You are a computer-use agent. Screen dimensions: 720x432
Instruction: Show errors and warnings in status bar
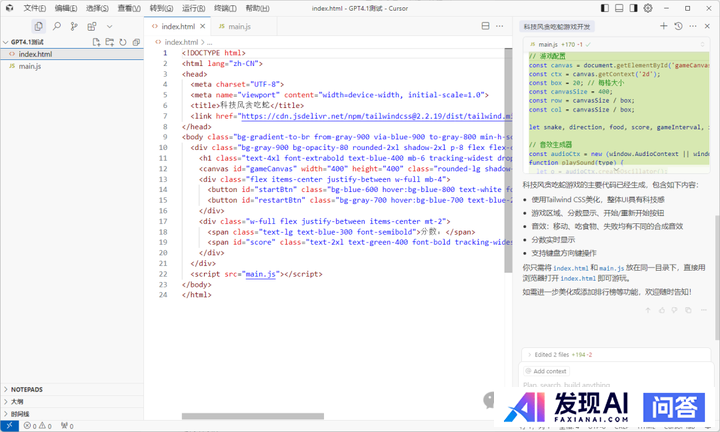pyautogui.click(x=38, y=426)
